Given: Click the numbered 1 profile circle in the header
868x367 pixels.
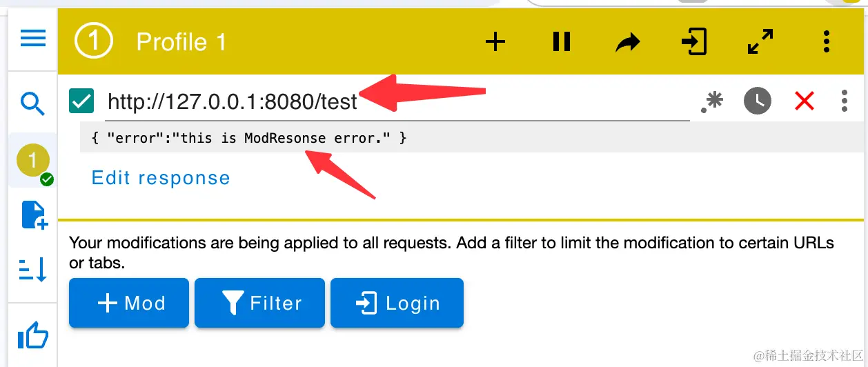Looking at the screenshot, I should tap(94, 41).
